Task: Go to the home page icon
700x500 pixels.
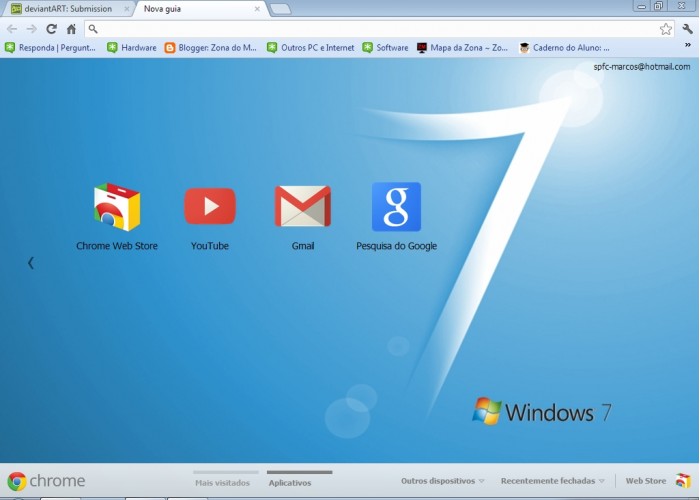Action: [71, 29]
